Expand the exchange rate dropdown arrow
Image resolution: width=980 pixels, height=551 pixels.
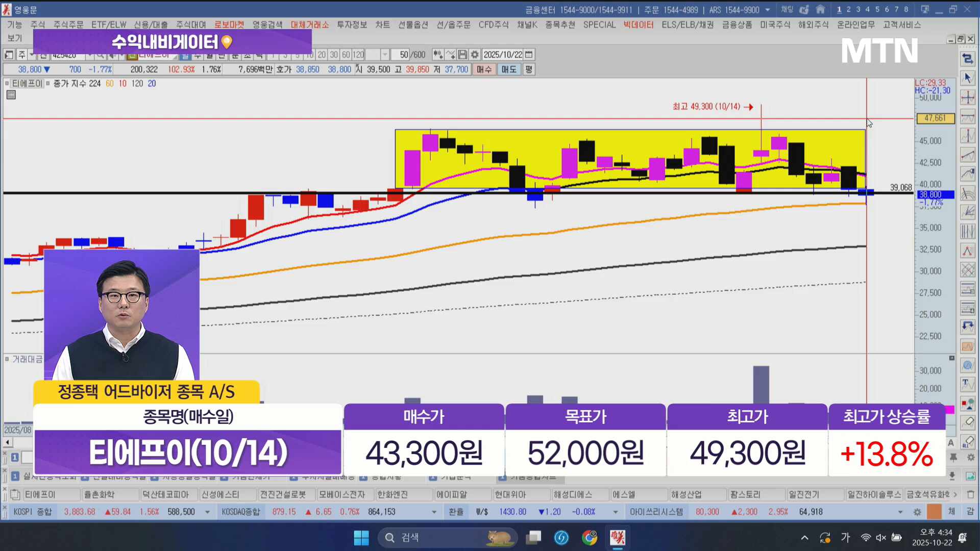pyautogui.click(x=615, y=512)
